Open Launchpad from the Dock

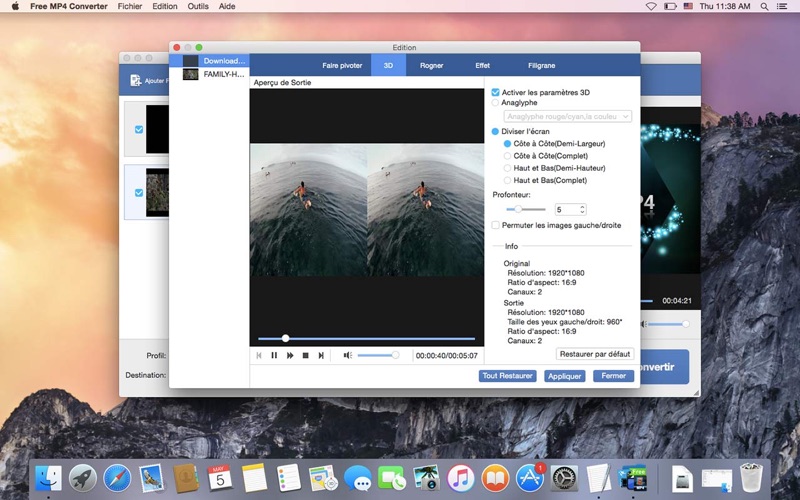click(83, 479)
